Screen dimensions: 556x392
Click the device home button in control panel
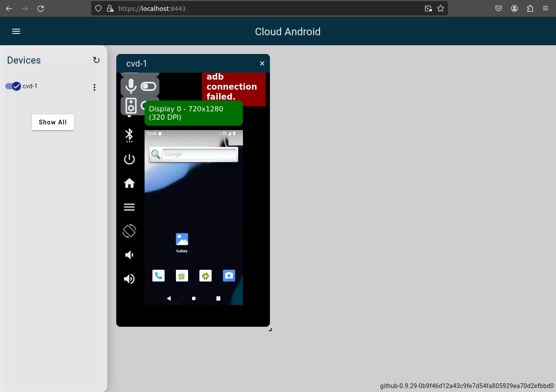click(x=129, y=183)
